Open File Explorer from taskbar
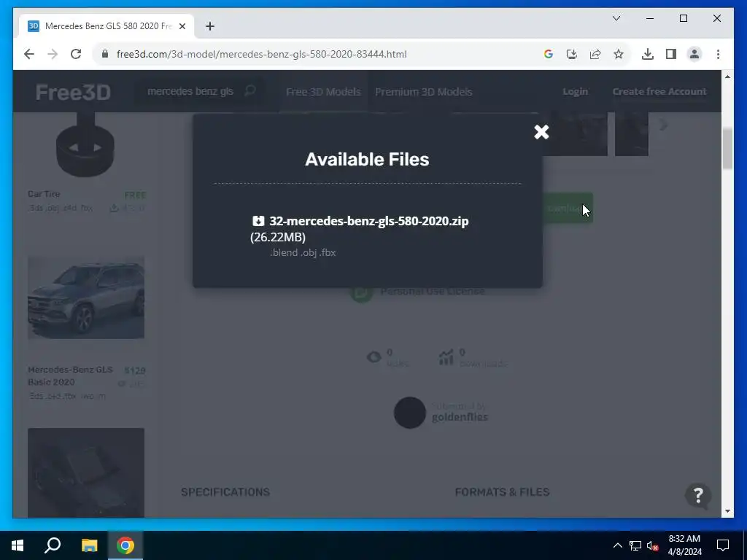 click(x=89, y=545)
